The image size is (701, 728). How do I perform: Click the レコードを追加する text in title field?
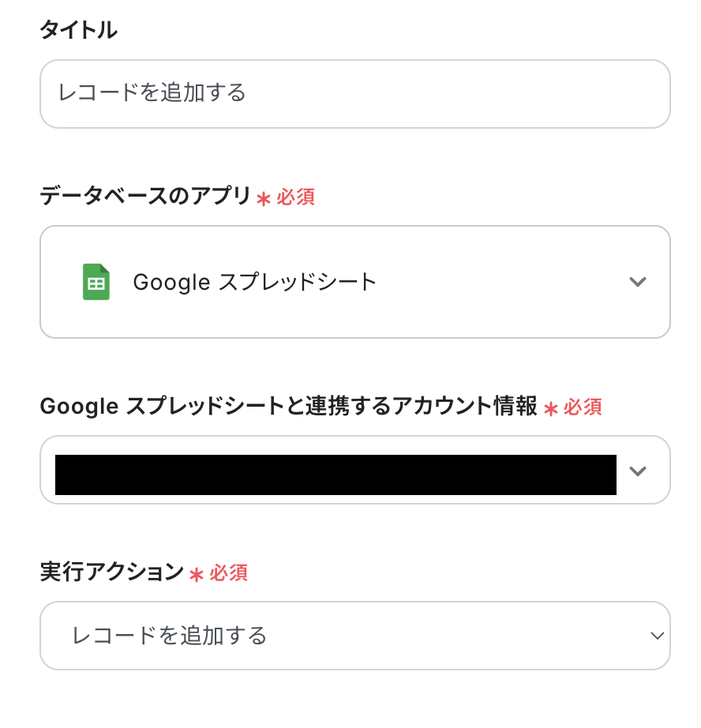click(152, 94)
